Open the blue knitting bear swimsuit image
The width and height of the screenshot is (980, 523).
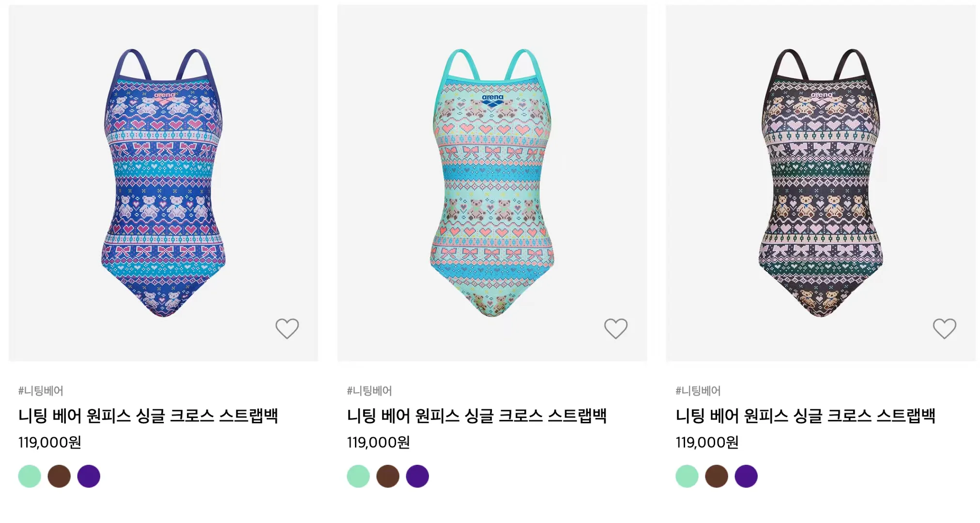click(163, 183)
